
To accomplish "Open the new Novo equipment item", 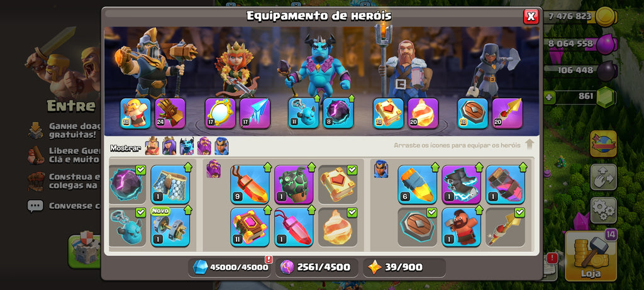I will [x=170, y=227].
